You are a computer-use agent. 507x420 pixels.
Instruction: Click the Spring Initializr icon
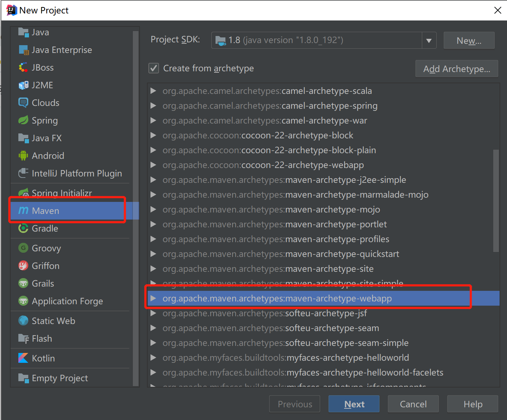pyautogui.click(x=23, y=193)
